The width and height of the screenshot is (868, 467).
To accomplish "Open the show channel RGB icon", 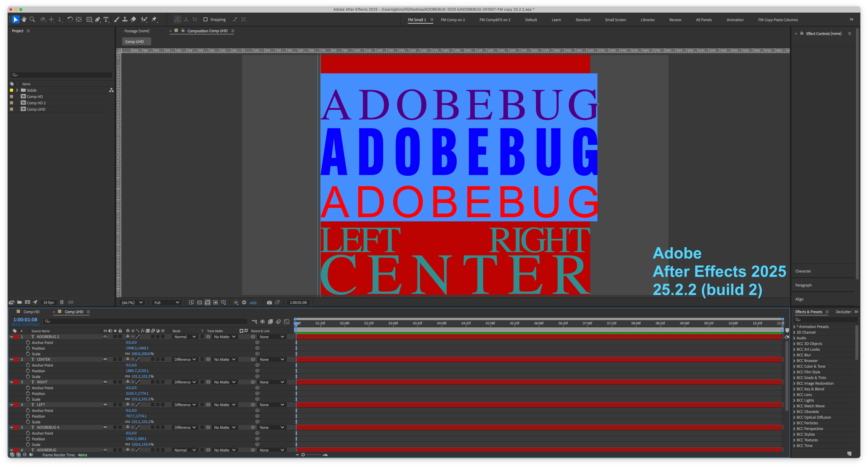I will (x=236, y=302).
